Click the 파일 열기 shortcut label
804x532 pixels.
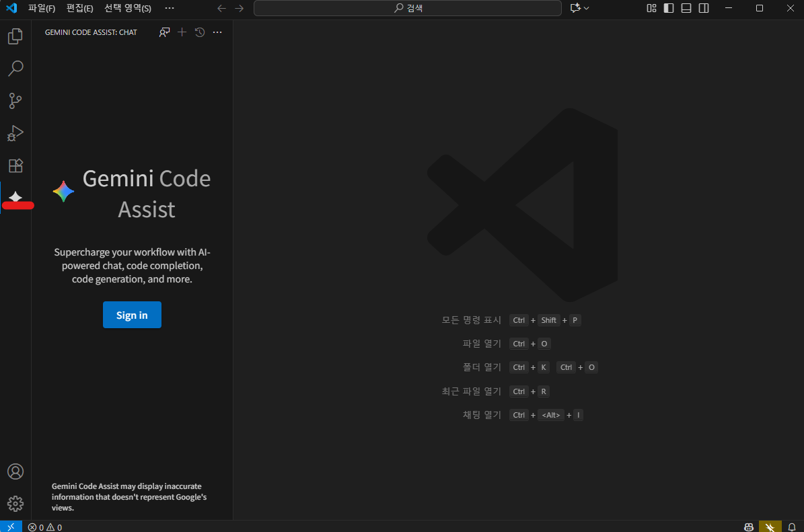click(x=482, y=344)
